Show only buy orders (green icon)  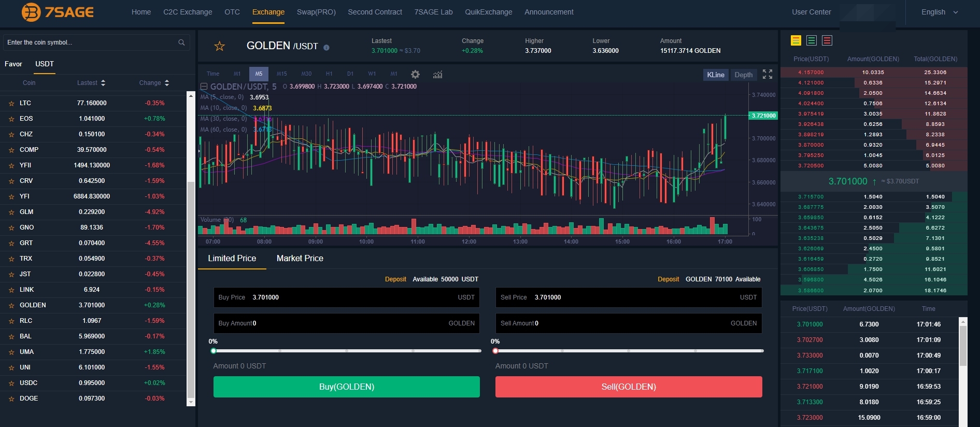tap(812, 40)
